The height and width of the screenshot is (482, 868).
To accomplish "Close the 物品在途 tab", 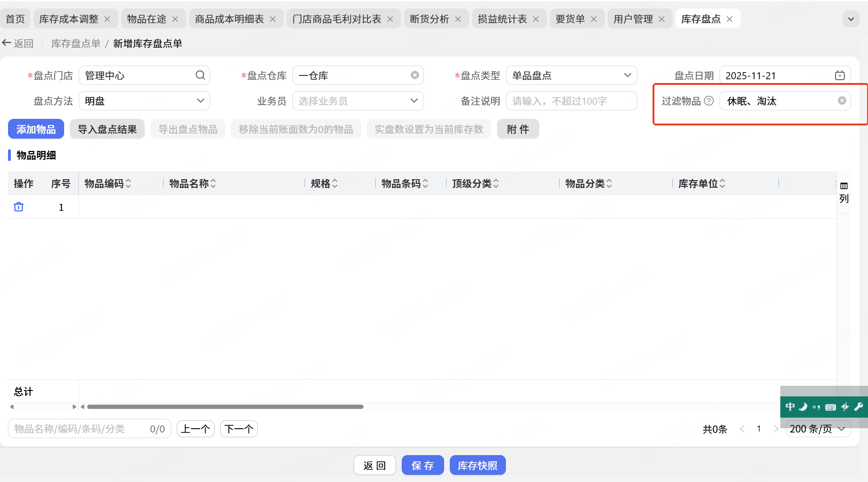I will pos(175,19).
